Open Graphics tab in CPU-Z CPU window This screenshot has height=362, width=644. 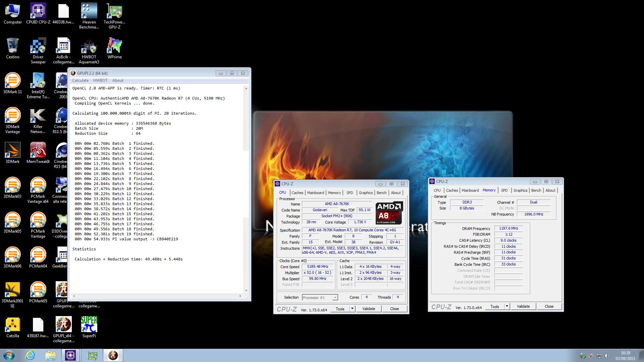pos(366,193)
